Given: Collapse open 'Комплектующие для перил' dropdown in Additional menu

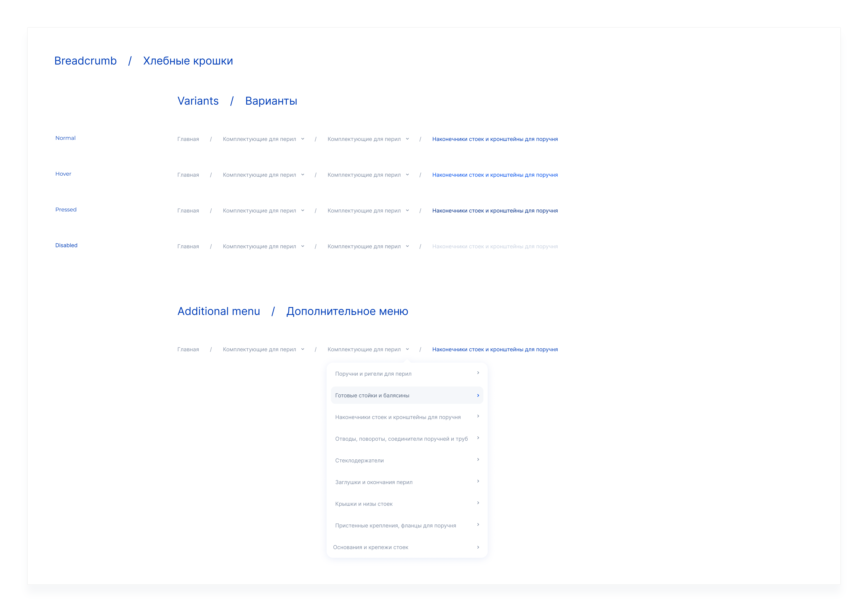Looking at the screenshot, I should pos(407,349).
